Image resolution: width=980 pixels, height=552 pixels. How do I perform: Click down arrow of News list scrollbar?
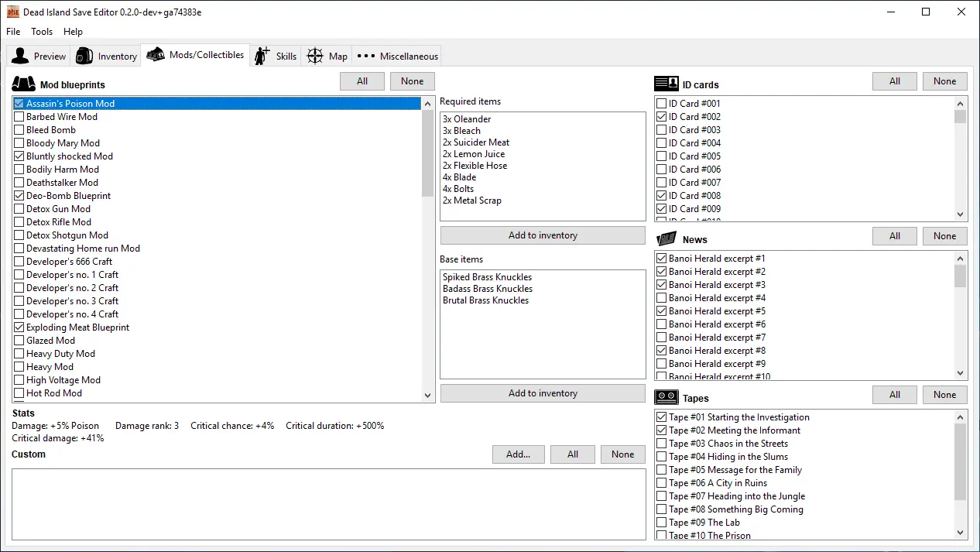click(961, 372)
